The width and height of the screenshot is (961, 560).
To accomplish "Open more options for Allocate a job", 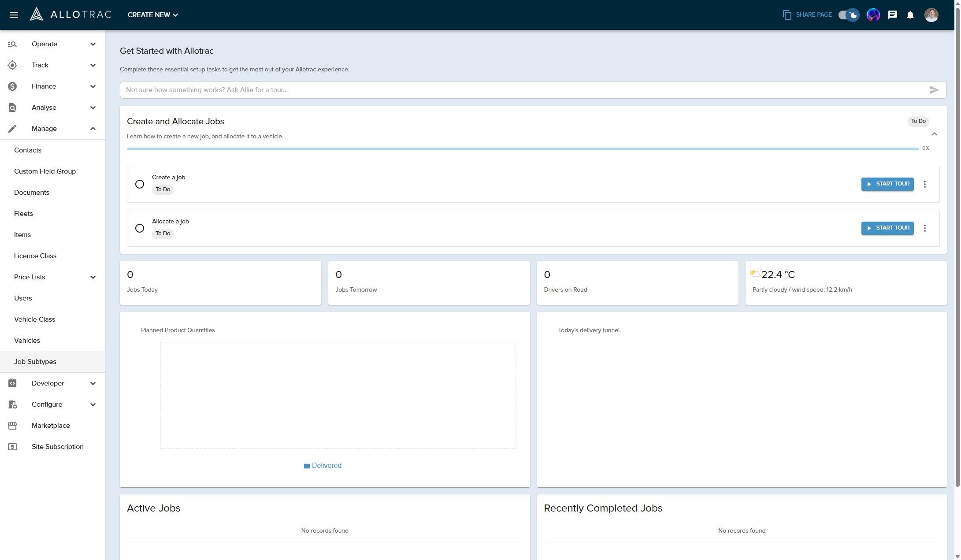I will [x=924, y=228].
